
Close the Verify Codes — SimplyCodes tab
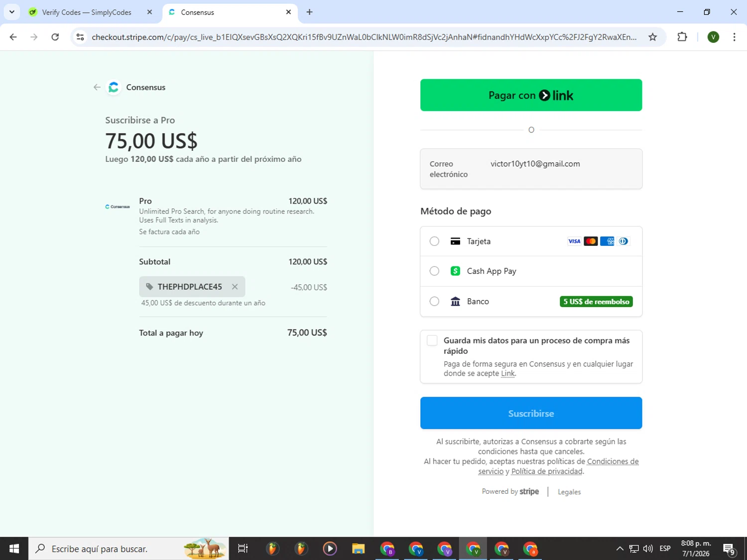(x=149, y=12)
